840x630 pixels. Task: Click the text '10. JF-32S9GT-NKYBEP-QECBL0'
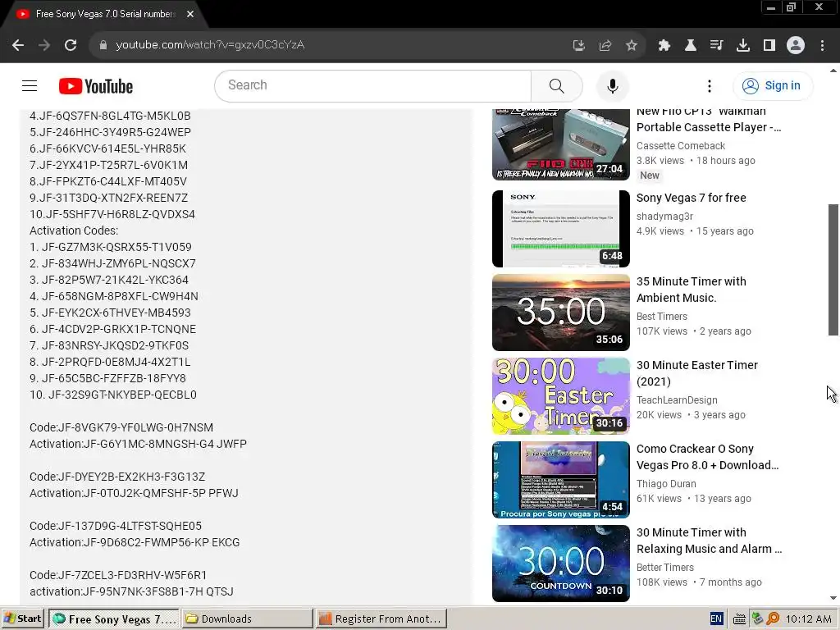pyautogui.click(x=113, y=395)
